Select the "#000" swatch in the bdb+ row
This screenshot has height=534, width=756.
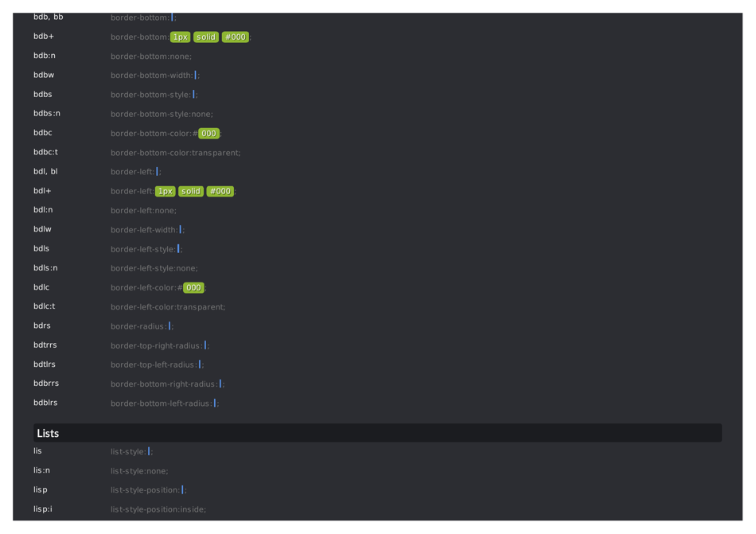pos(236,37)
